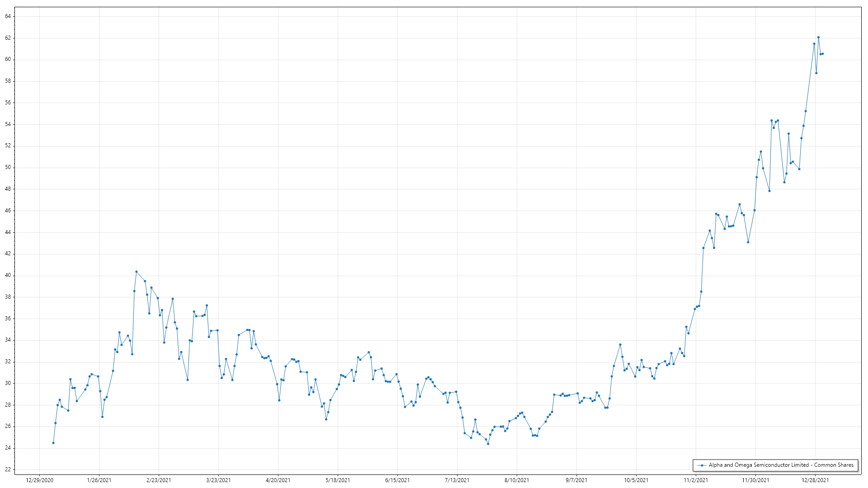Image resolution: width=868 pixels, height=488 pixels.
Task: Click the 8/10/2021 x-axis date label
Action: [517, 480]
